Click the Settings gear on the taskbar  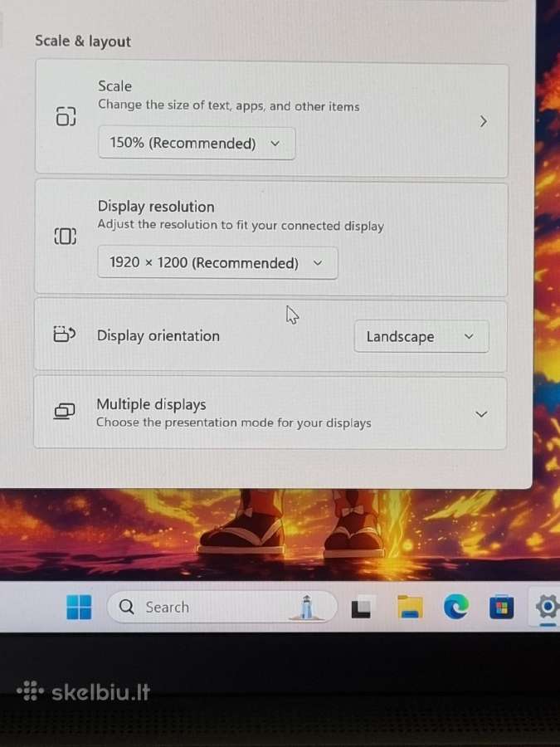547,607
